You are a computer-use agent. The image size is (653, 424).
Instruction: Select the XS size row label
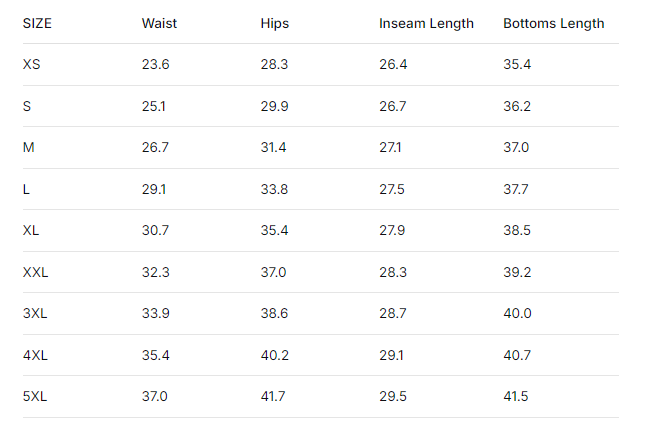(x=32, y=65)
